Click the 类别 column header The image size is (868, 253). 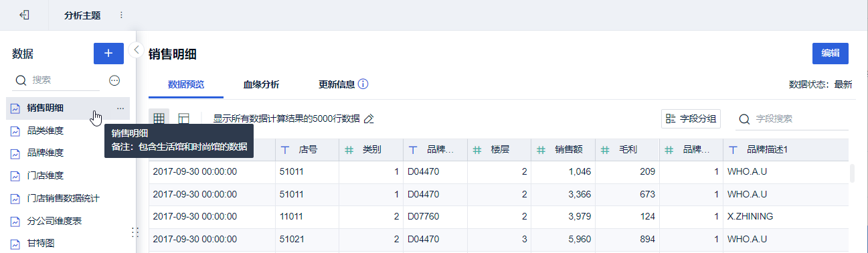coord(371,150)
